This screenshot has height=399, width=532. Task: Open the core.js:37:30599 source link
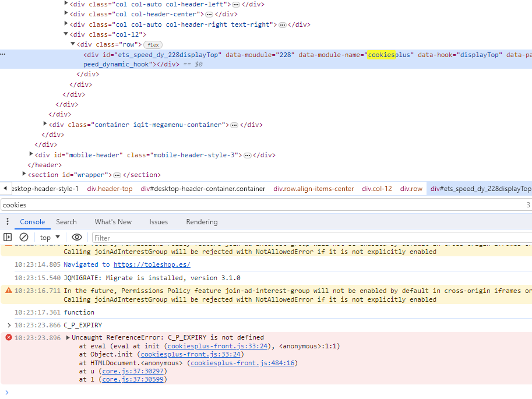133,379
